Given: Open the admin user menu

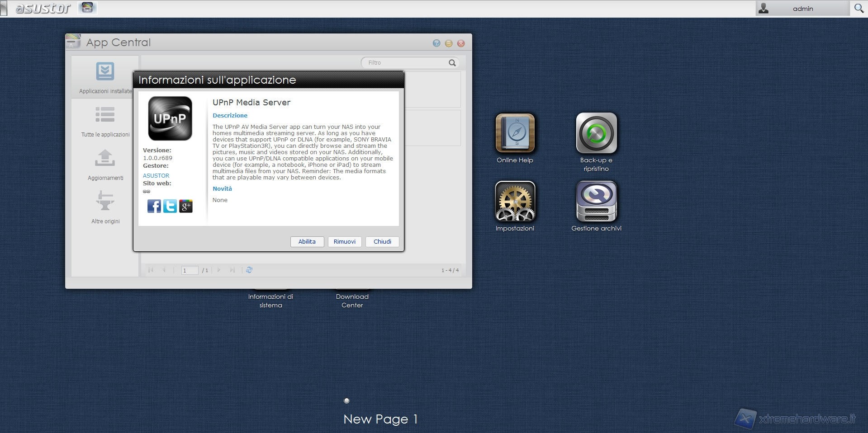Looking at the screenshot, I should 802,9.
